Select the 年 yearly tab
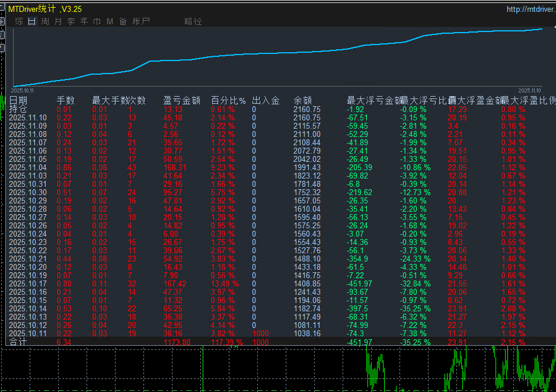The width and height of the screenshot is (556, 392). pyautogui.click(x=84, y=21)
